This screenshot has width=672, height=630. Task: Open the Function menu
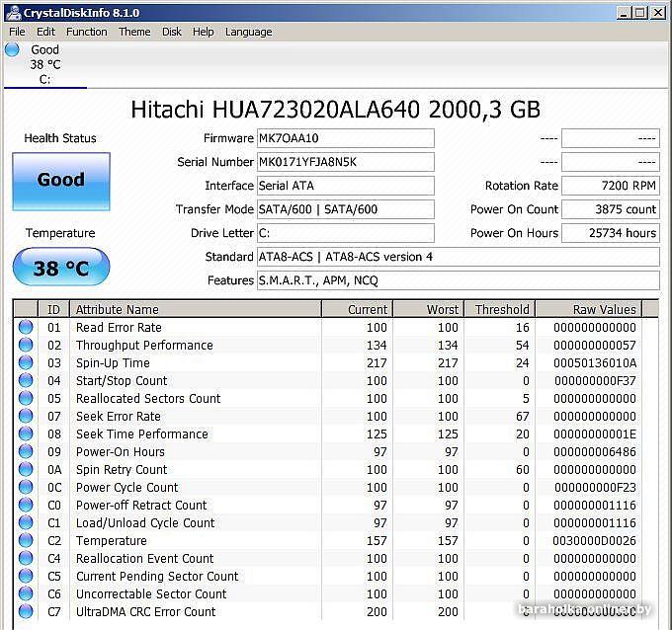87,32
